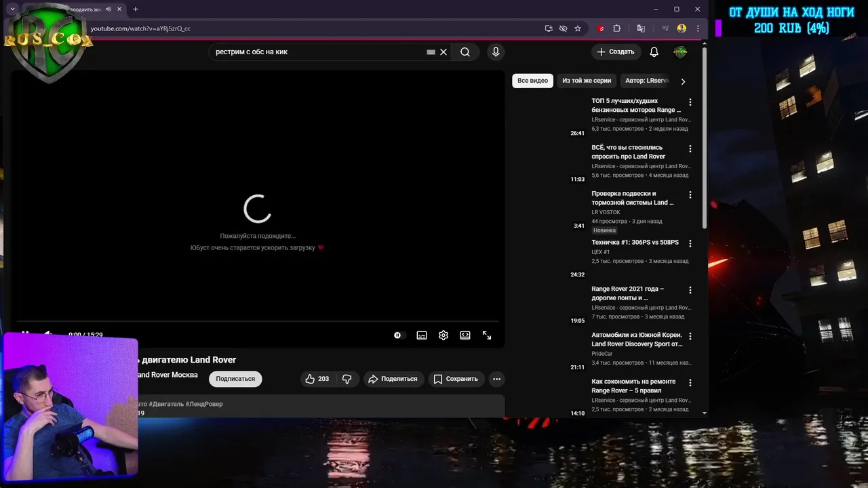Close the current YouTube tab
This screenshot has height=488, width=868.
pos(119,9)
